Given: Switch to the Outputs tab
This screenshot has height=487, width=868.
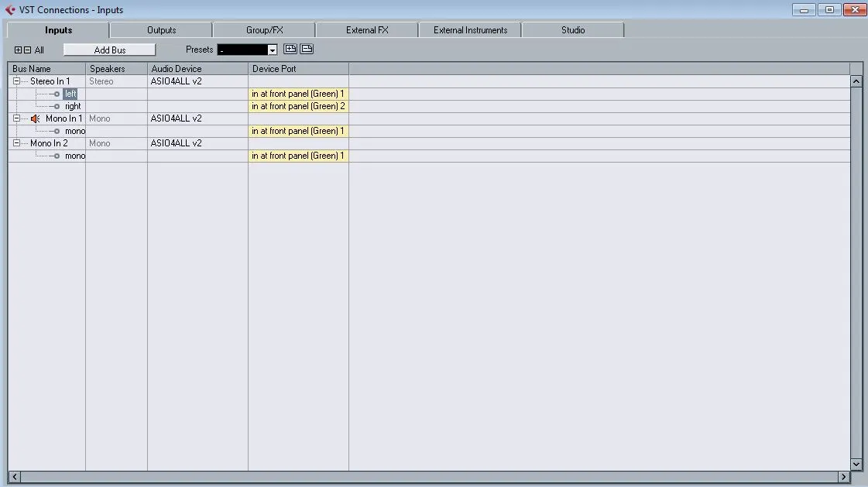Looking at the screenshot, I should pyautogui.click(x=161, y=30).
